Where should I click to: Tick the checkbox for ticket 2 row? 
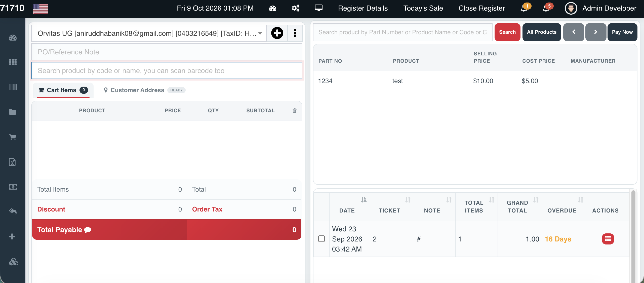321,239
